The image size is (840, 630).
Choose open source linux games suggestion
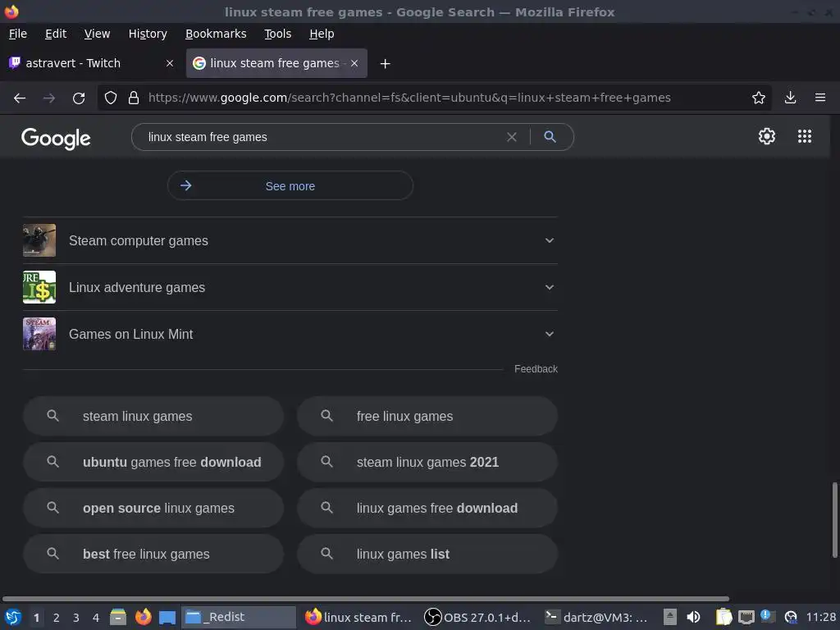(x=153, y=508)
